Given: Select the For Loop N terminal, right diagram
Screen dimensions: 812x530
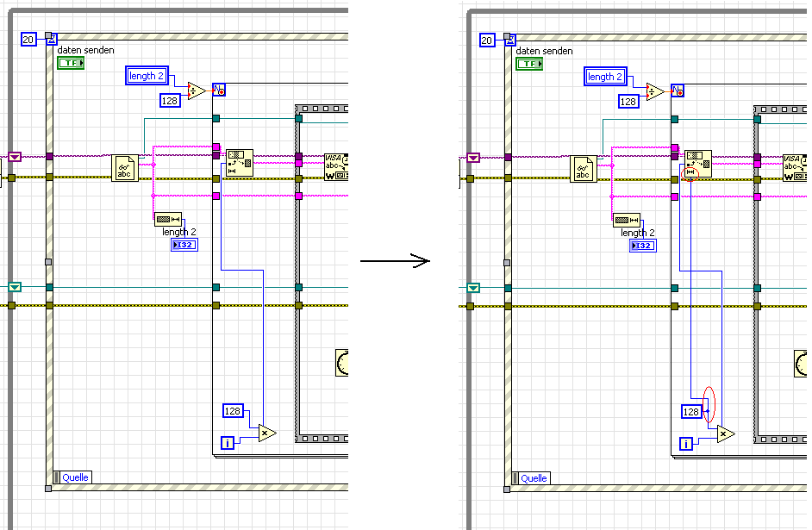Looking at the screenshot, I should tap(678, 91).
